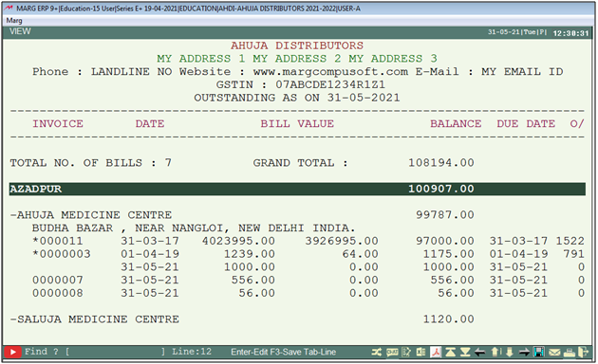Image resolution: width=598 pixels, height=364 pixels.
Task: Click received amount 3926995.00
Action: (x=342, y=241)
